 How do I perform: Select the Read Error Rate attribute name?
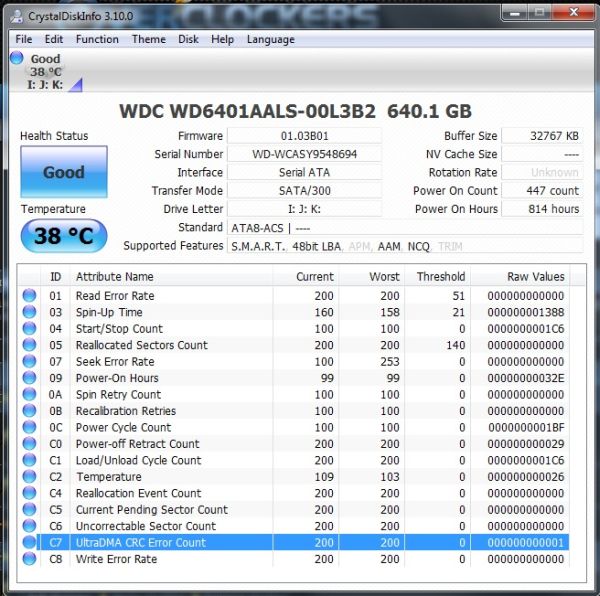(115, 296)
